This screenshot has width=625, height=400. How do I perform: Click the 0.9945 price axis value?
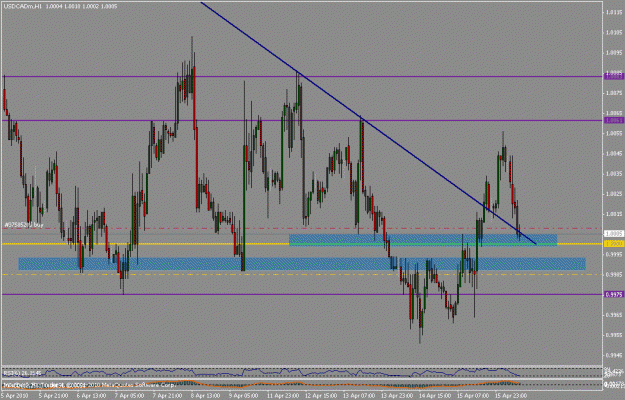[613, 355]
